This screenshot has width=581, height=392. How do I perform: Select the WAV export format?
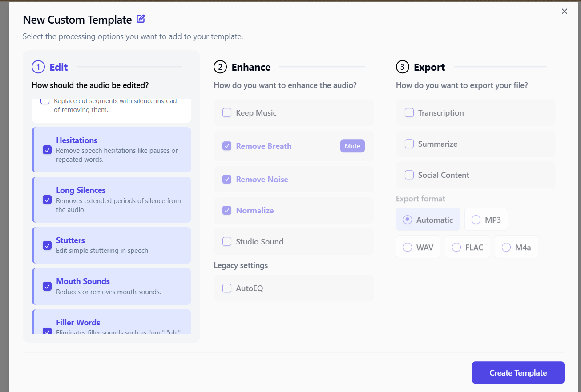click(418, 247)
